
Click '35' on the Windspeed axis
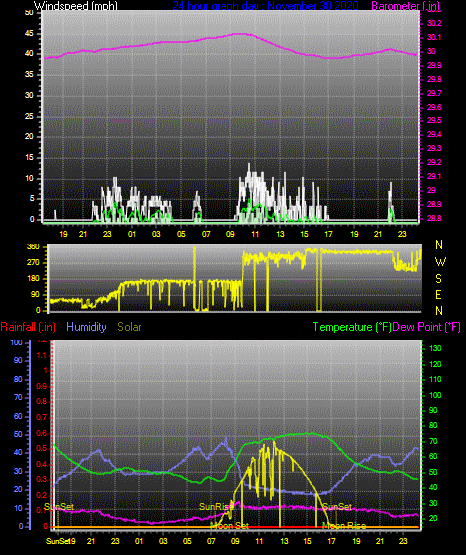29,75
